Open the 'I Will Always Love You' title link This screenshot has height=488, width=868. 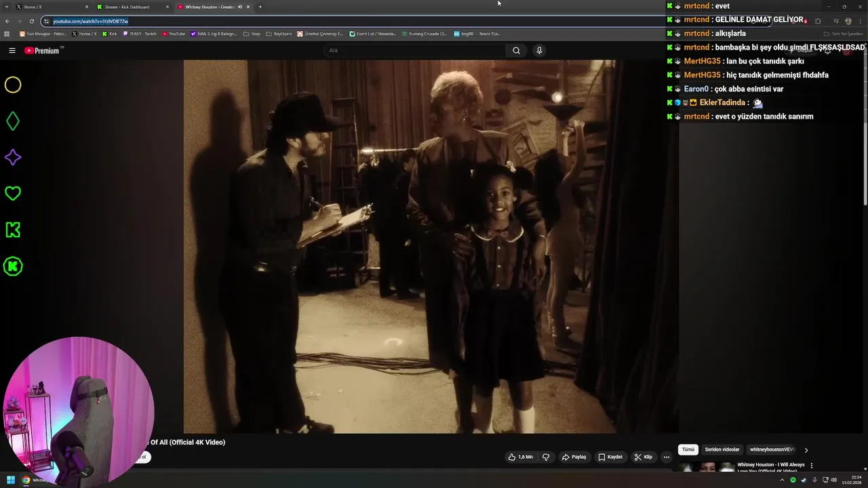click(771, 468)
